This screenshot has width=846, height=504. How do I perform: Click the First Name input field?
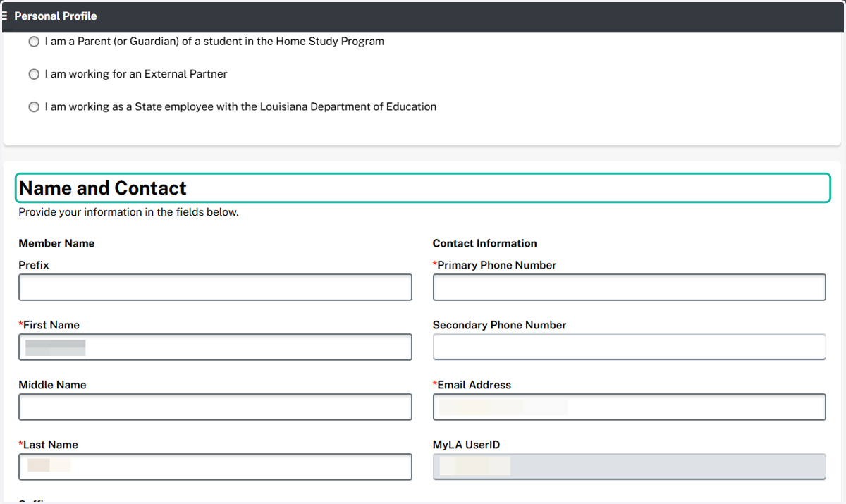coord(215,348)
